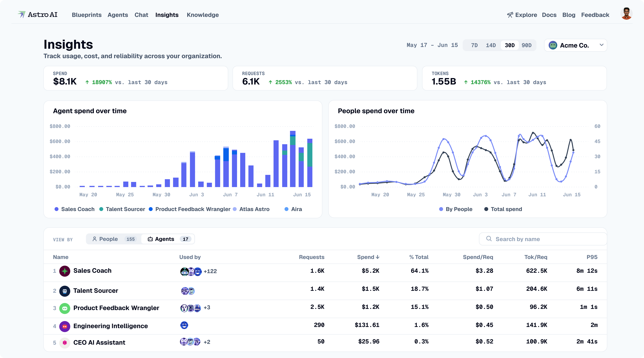The height and width of the screenshot is (358, 644).
Task: Click the Astro AI logo
Action: point(38,15)
